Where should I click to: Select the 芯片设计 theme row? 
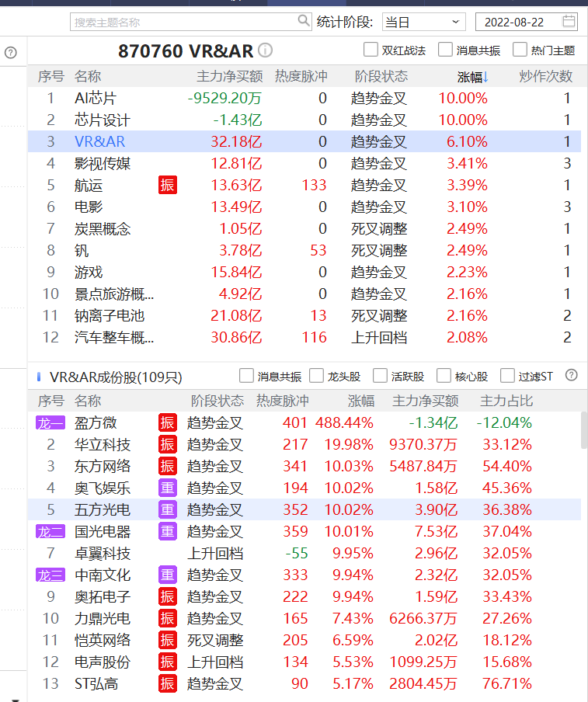pos(304,120)
